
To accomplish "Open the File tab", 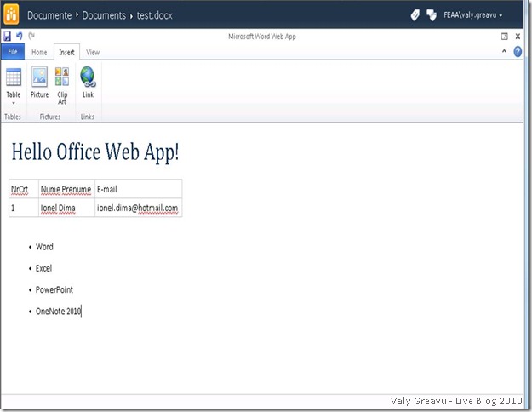I will pos(12,52).
